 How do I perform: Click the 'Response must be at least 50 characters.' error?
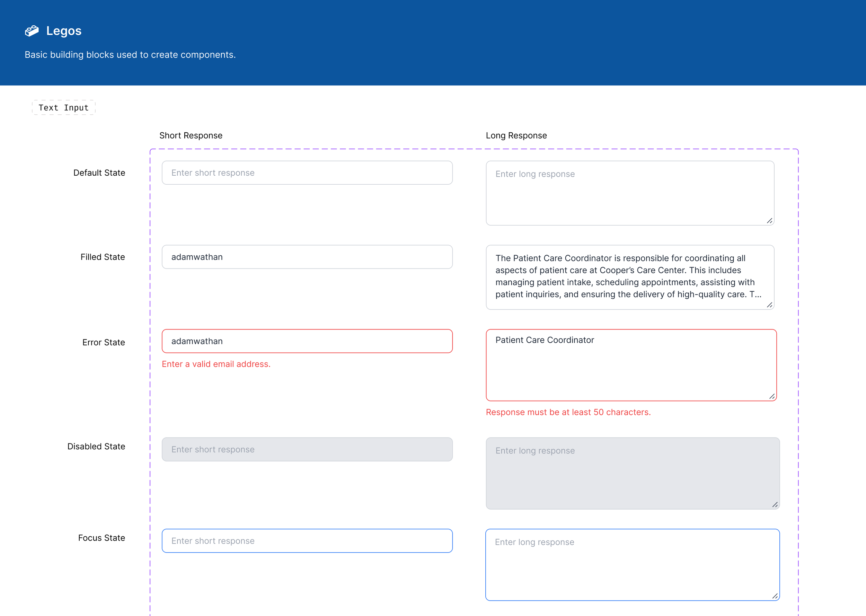point(568,412)
